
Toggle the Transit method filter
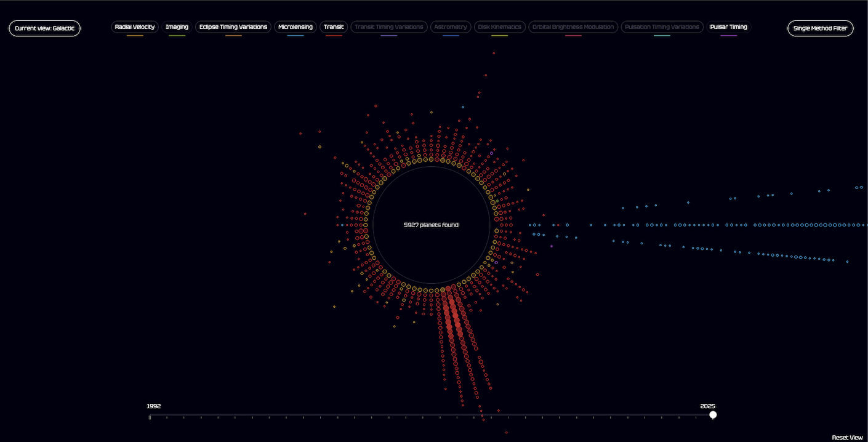coord(334,27)
